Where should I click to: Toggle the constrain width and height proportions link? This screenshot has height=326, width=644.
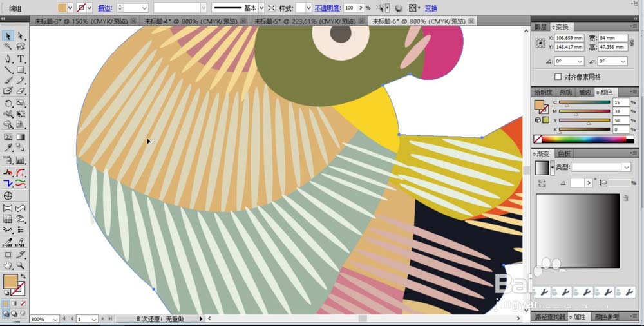click(x=632, y=43)
